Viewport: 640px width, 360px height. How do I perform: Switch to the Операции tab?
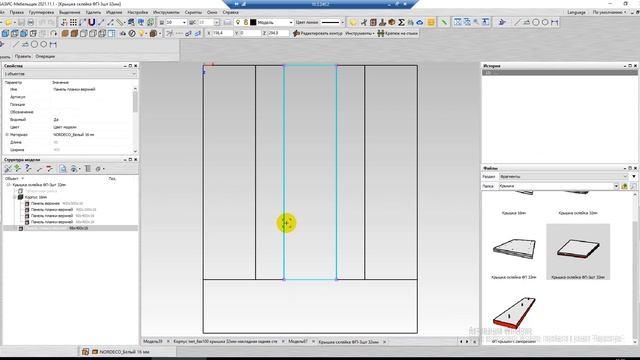tap(45, 56)
